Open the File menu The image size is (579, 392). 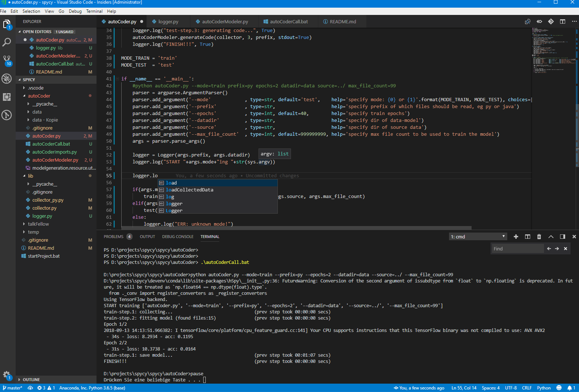click(3, 11)
